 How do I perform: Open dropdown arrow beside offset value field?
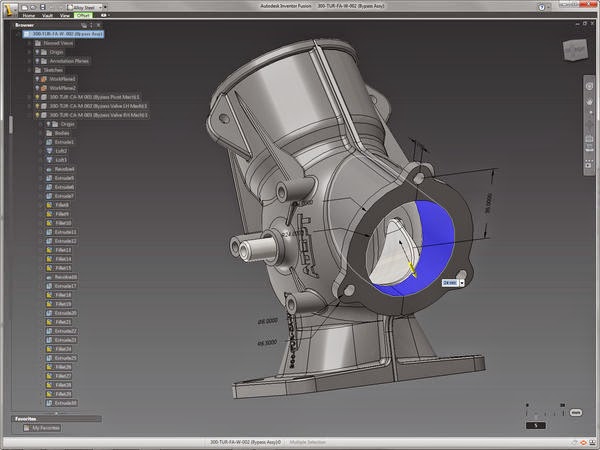click(x=462, y=283)
